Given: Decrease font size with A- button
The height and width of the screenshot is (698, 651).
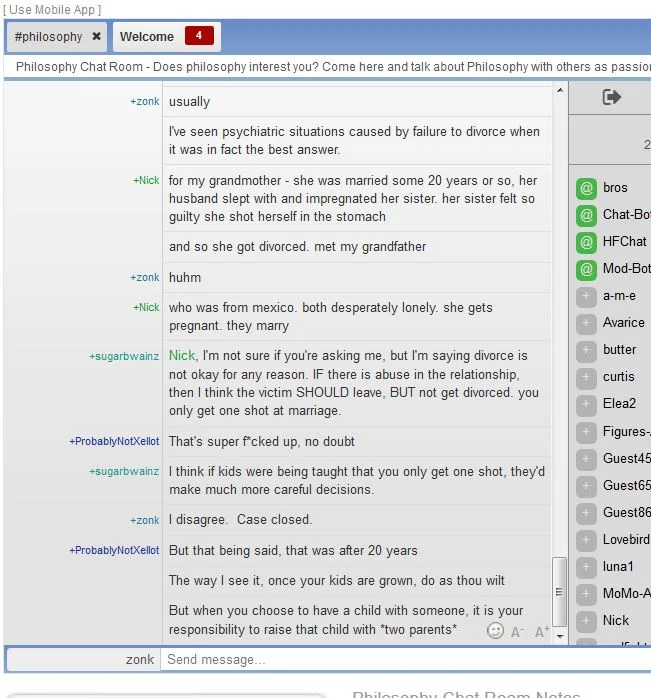Looking at the screenshot, I should [x=517, y=632].
